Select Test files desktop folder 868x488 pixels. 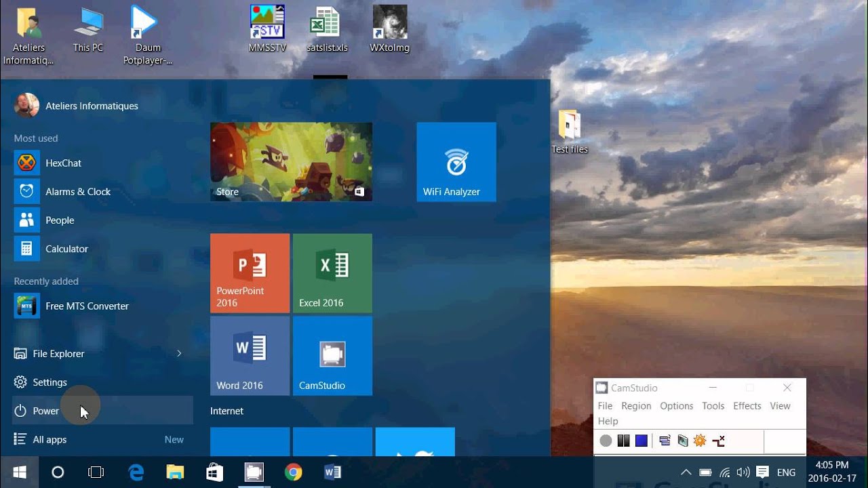[x=570, y=132]
